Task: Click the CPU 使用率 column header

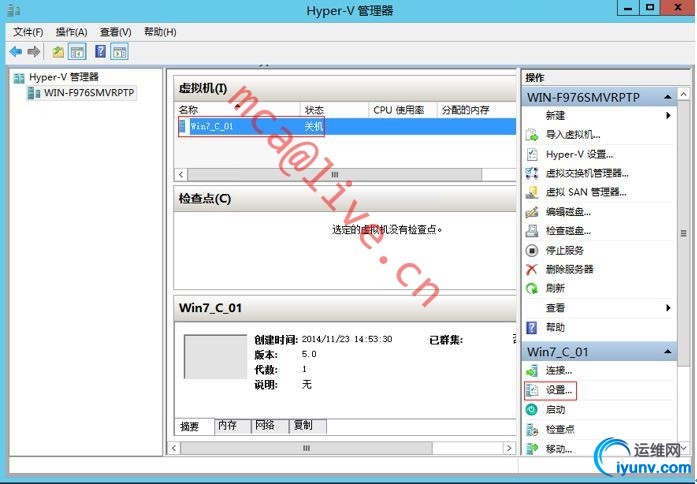Action: [403, 110]
